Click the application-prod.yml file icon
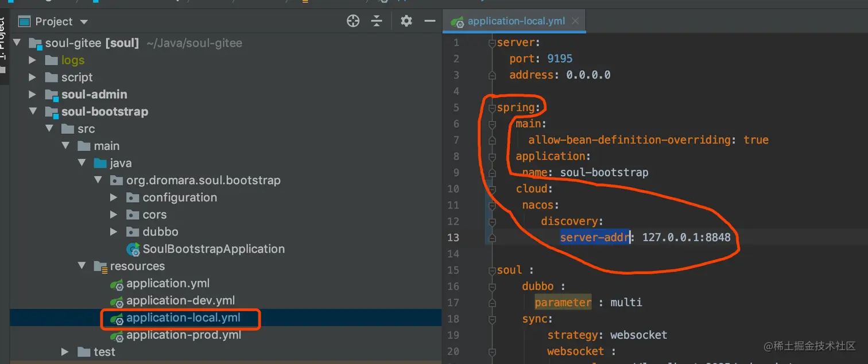The height and width of the screenshot is (364, 868). pyautogui.click(x=117, y=336)
